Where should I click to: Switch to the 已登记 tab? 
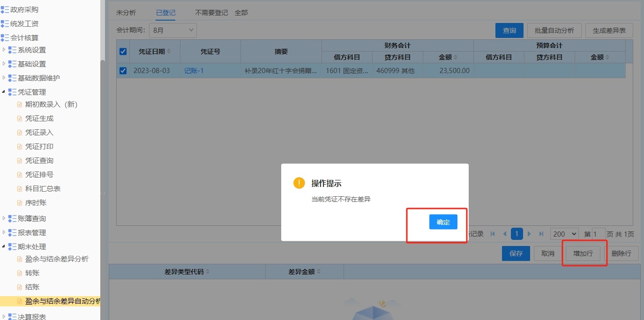point(166,13)
